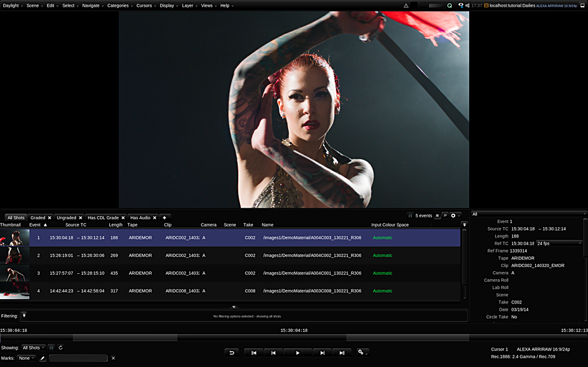Jump to the first frame of the shot
This screenshot has width=588, height=367.
coord(254,352)
